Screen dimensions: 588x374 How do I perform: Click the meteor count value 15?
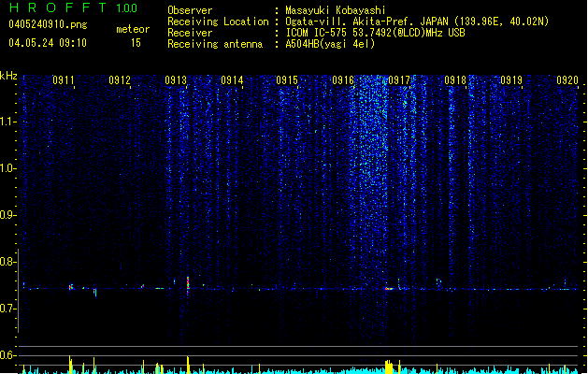(136, 43)
